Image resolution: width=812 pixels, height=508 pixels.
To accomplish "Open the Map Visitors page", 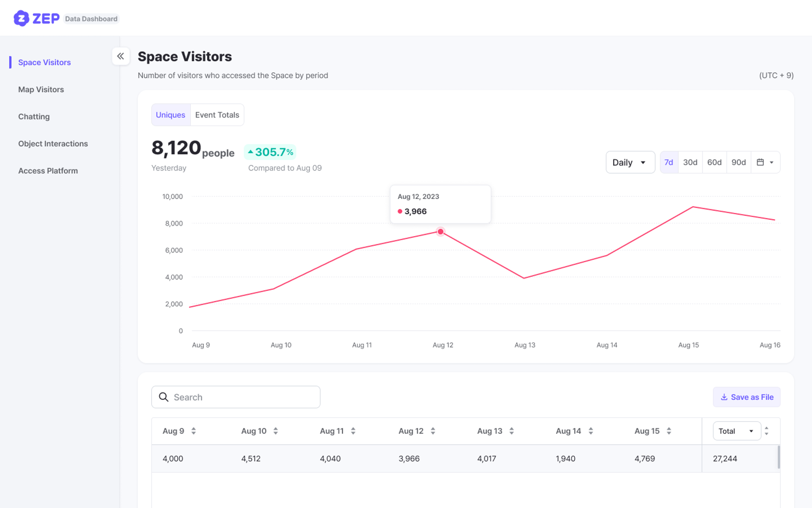I will [41, 89].
